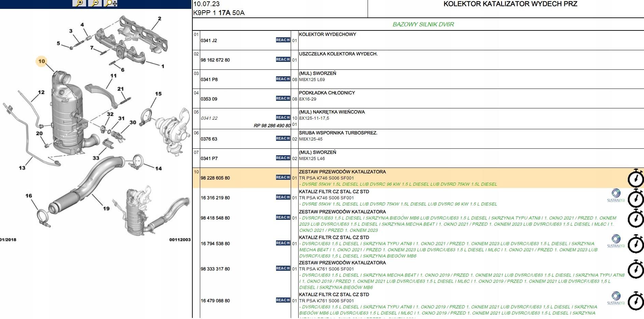Click the zoom out magnifier icon
Image resolution: width=644 pixels, height=319 pixels.
pos(95,3)
